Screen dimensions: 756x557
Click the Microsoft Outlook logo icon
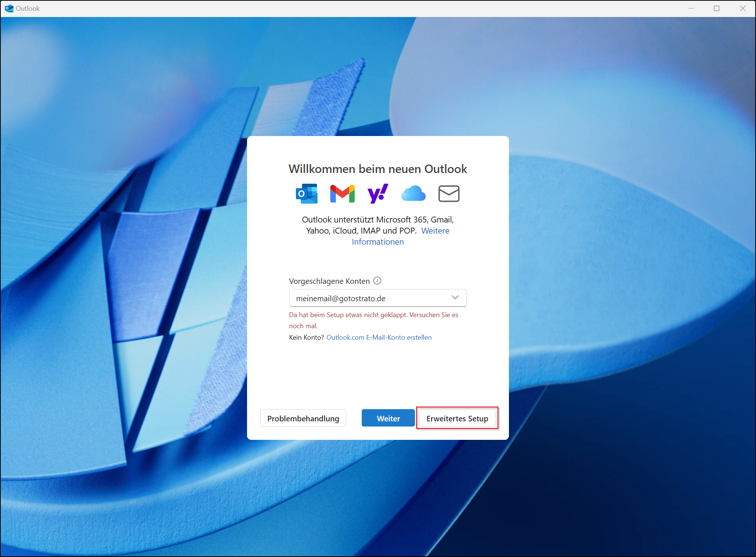pos(307,194)
